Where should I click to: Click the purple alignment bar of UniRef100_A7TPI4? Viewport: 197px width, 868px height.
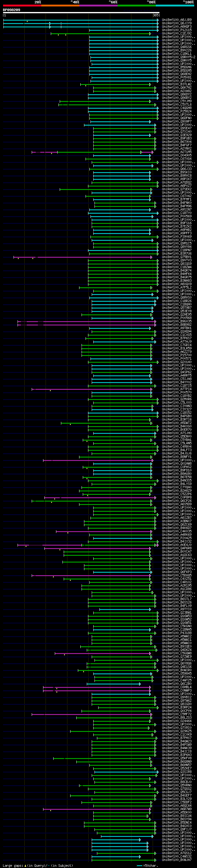[92, 389]
